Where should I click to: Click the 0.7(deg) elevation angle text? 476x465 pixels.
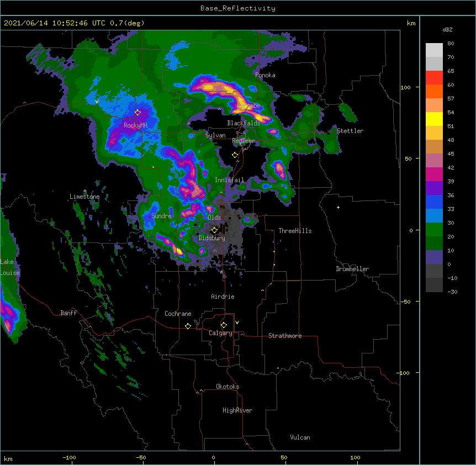pos(127,23)
